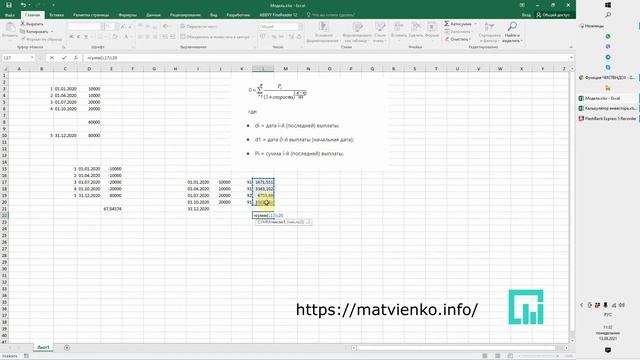Click the Вход sign-in link
The height and width of the screenshot is (360, 640).
(526, 15)
